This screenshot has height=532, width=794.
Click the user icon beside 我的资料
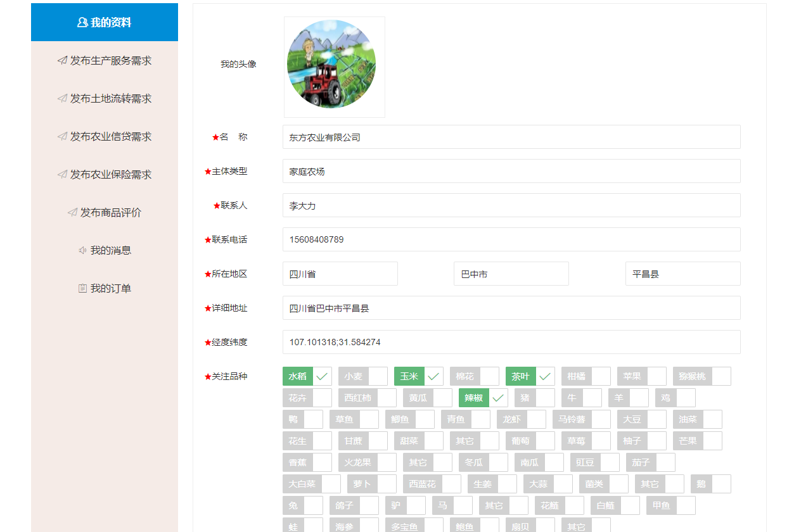pyautogui.click(x=82, y=23)
